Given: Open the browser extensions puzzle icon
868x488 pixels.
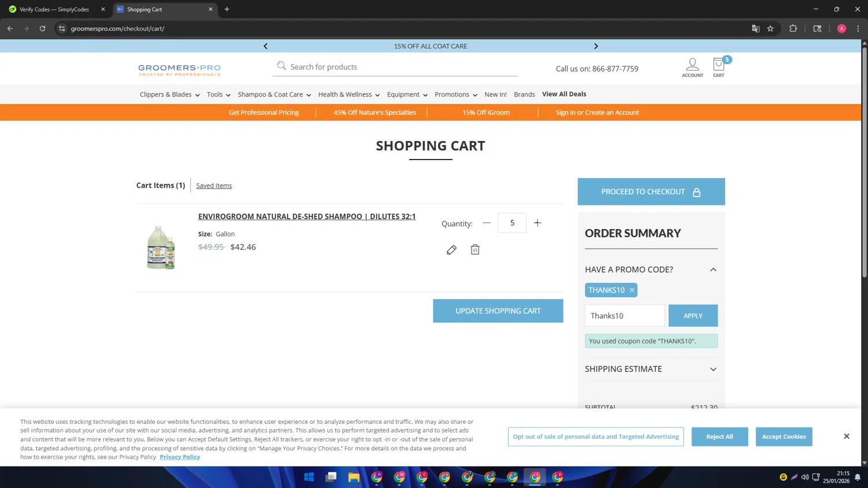Looking at the screenshot, I should pos(793,28).
